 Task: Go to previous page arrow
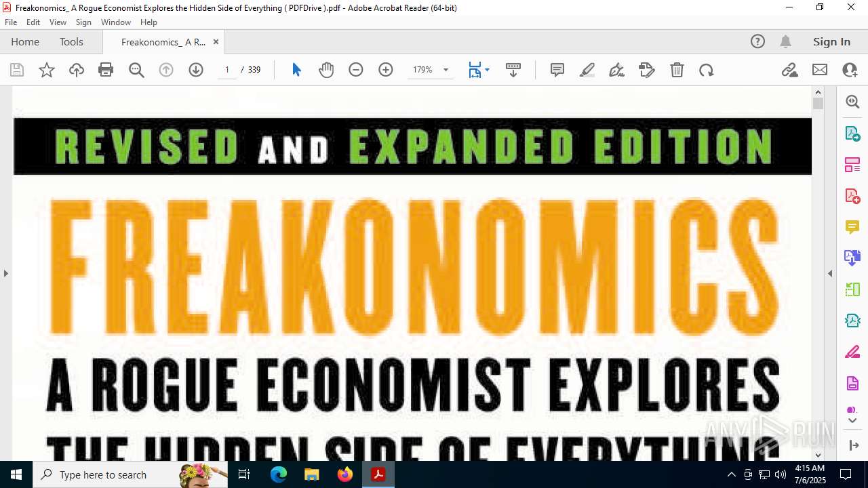[166, 70]
